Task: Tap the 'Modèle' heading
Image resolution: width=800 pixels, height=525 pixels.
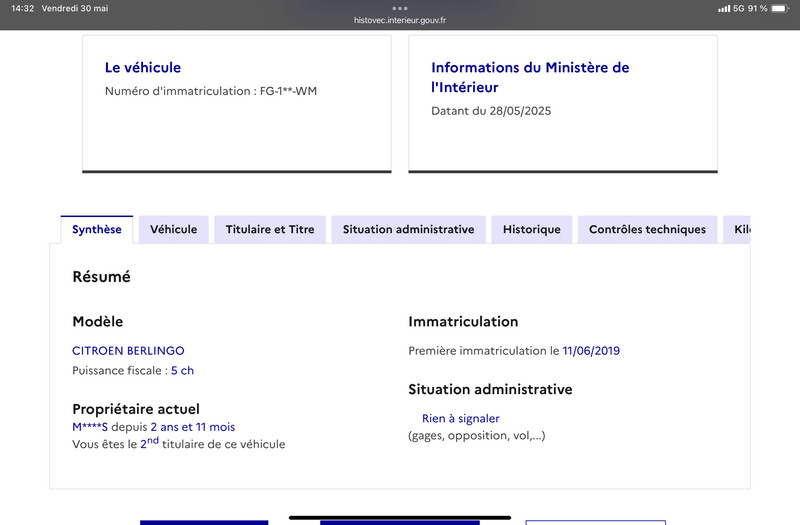Action: coord(97,321)
